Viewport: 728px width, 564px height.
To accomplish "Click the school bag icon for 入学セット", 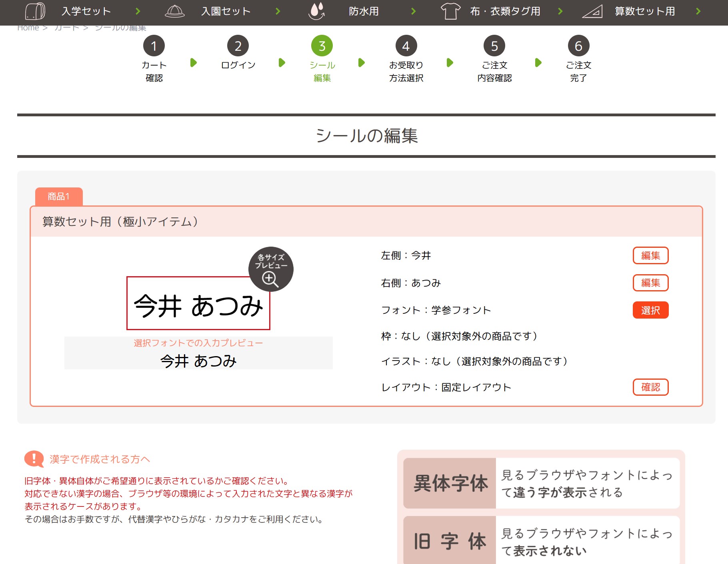I will click(35, 11).
